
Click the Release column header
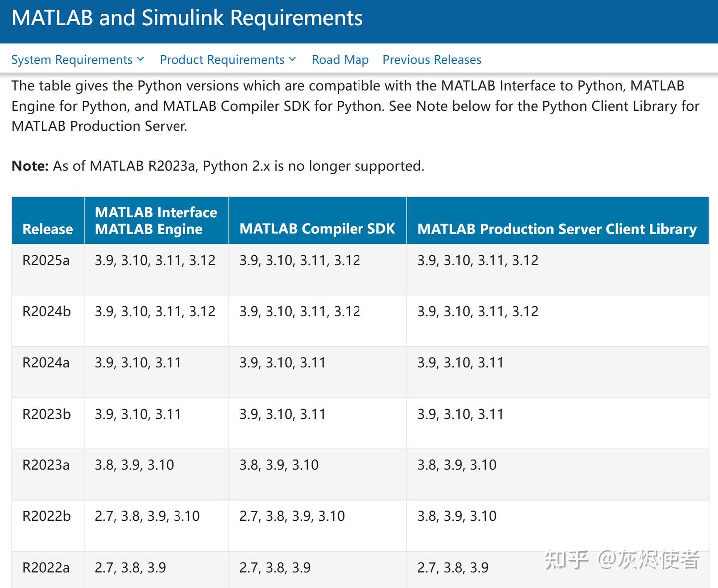click(x=48, y=229)
